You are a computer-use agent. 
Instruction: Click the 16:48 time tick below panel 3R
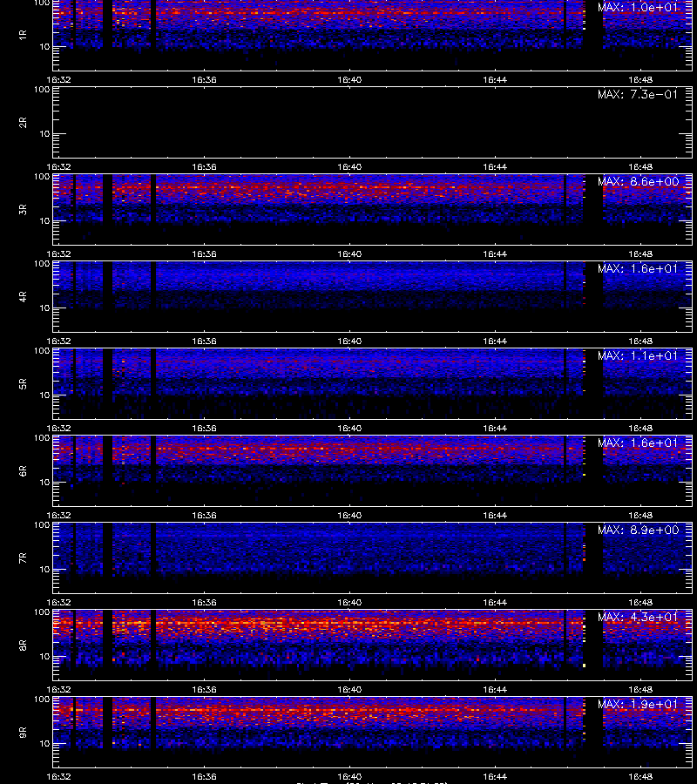(640, 254)
